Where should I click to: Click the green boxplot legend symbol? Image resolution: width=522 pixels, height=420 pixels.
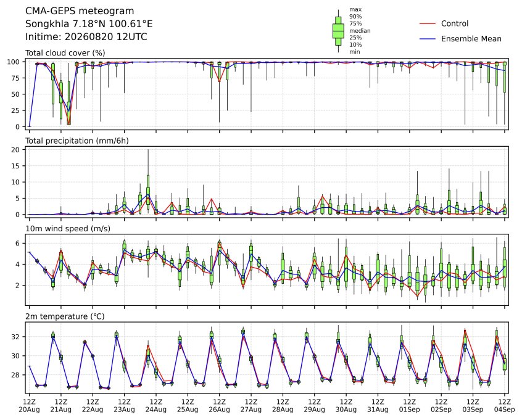(x=338, y=31)
